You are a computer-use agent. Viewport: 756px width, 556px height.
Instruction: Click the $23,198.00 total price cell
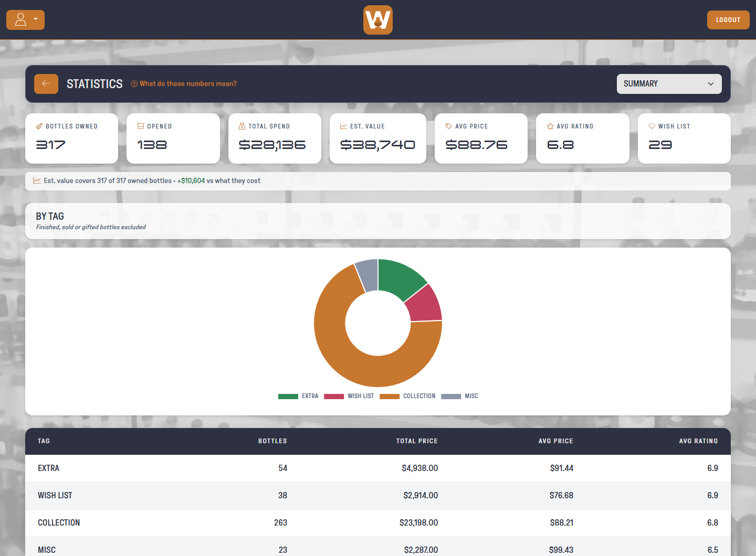[418, 523]
